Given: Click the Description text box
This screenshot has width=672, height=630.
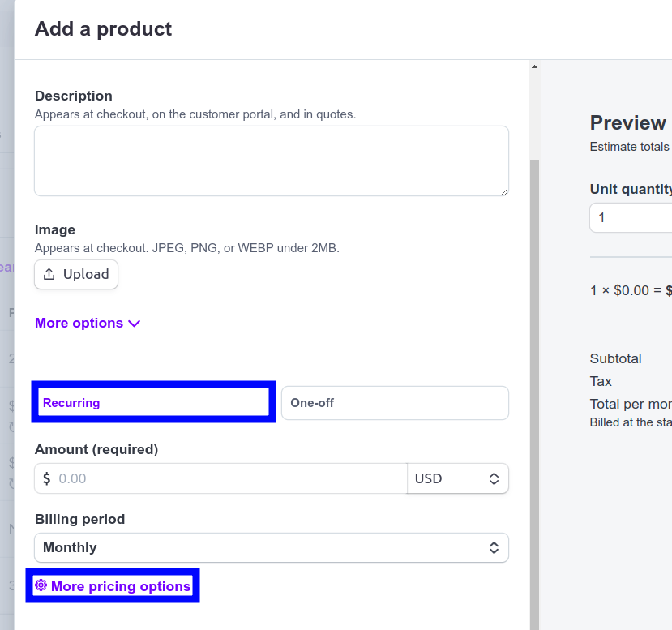Looking at the screenshot, I should click(272, 160).
